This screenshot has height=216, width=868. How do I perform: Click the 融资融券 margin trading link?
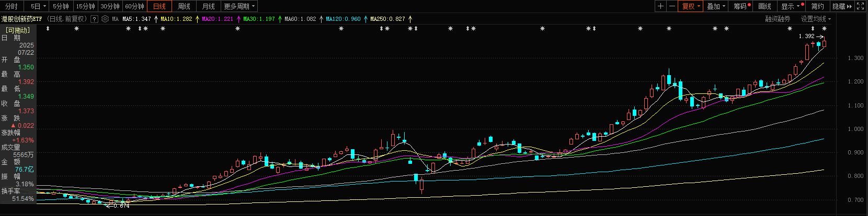point(778,19)
